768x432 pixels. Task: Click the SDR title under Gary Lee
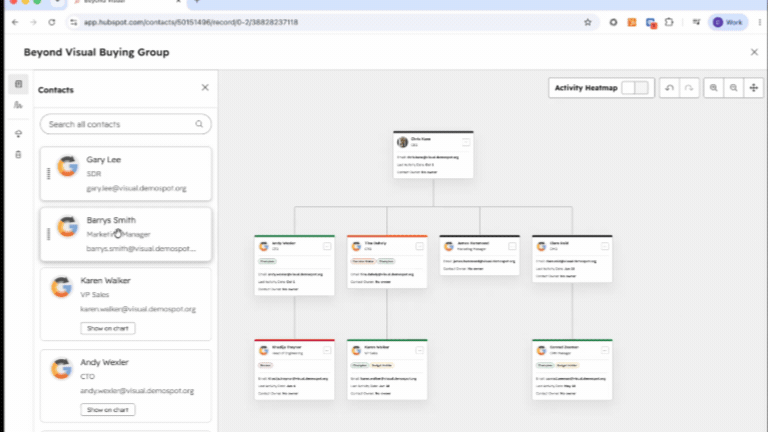(x=94, y=174)
